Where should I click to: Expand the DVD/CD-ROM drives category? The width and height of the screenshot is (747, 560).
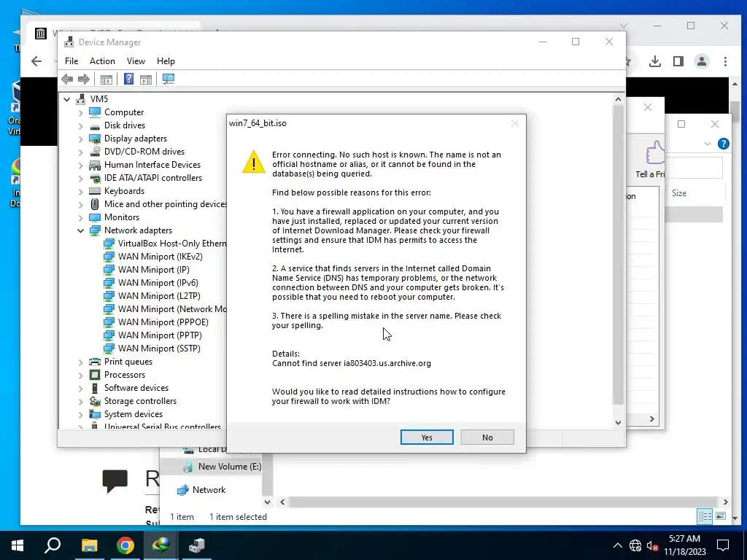80,152
